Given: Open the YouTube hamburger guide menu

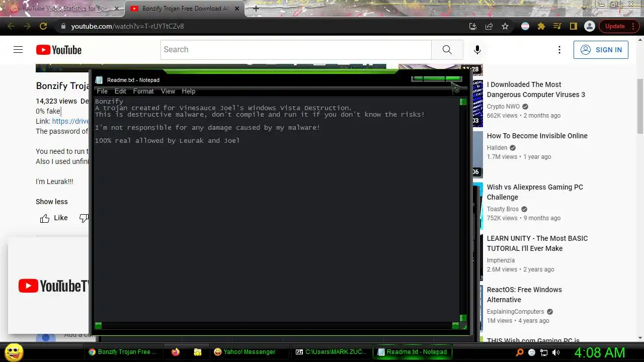Looking at the screenshot, I should coord(18,50).
